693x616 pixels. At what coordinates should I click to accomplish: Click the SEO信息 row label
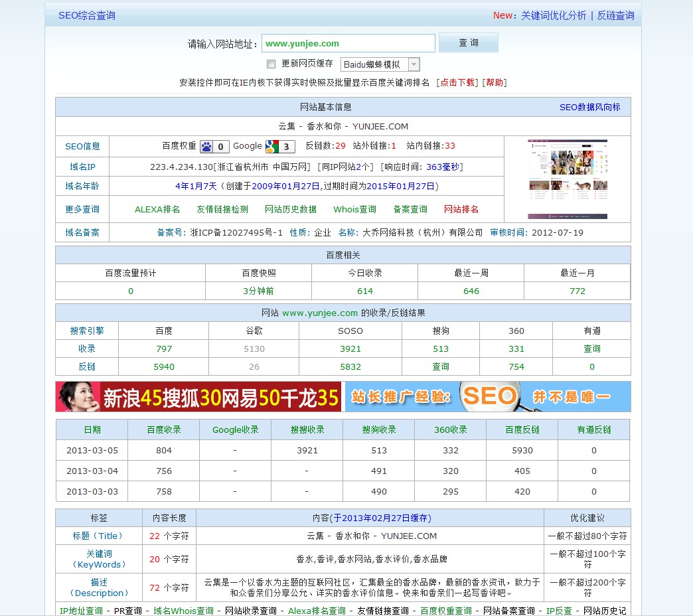tap(83, 146)
